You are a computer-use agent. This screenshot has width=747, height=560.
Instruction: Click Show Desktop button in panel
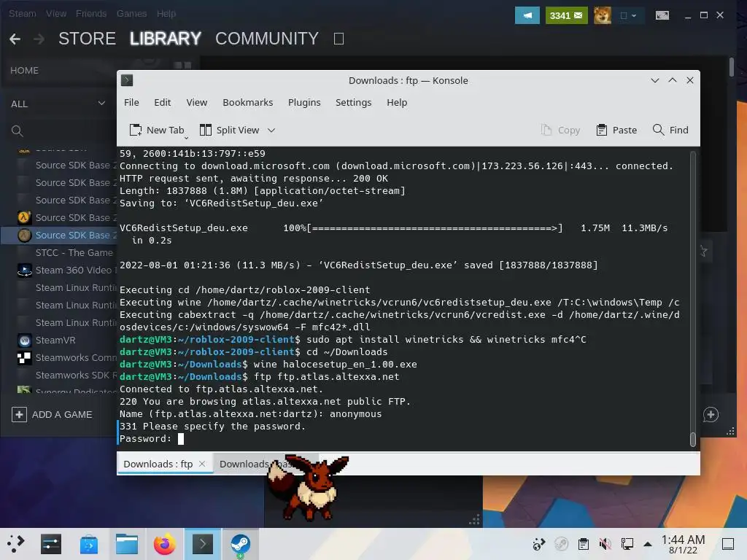click(728, 544)
